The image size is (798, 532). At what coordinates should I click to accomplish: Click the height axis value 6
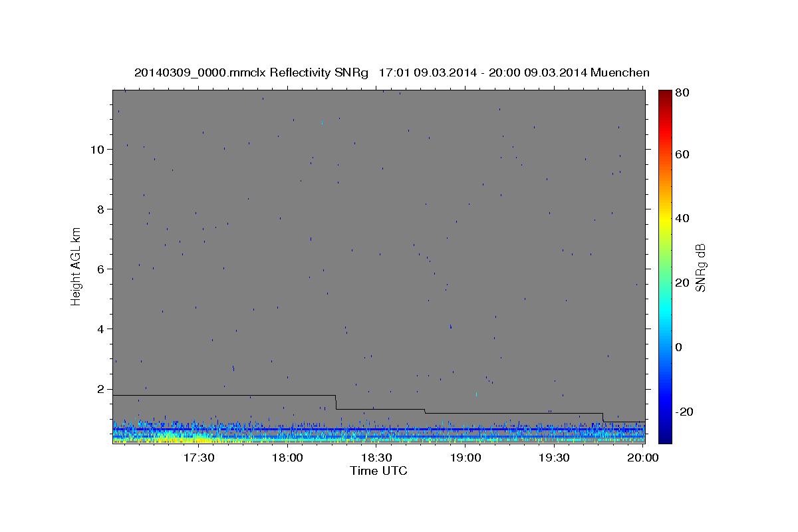(x=101, y=269)
